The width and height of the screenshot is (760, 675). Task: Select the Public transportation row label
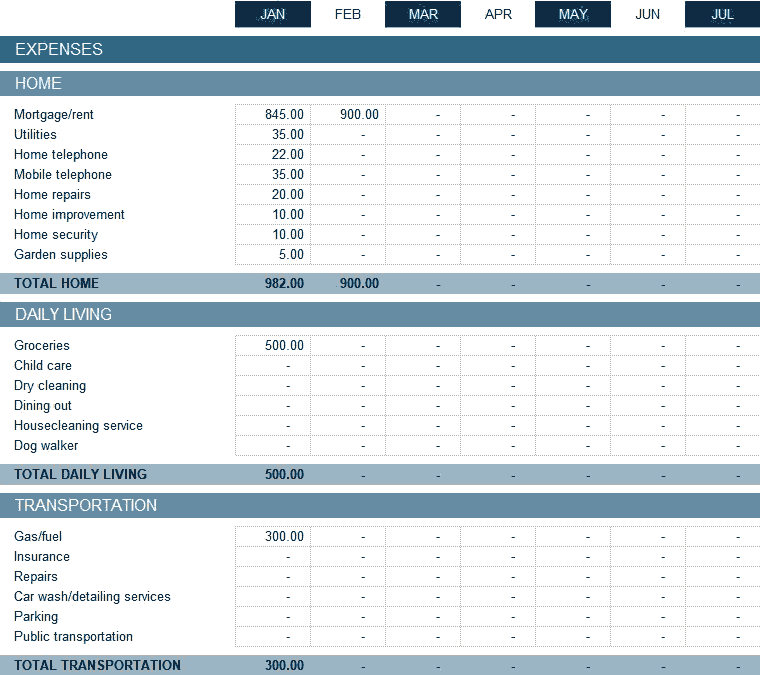[x=73, y=637]
